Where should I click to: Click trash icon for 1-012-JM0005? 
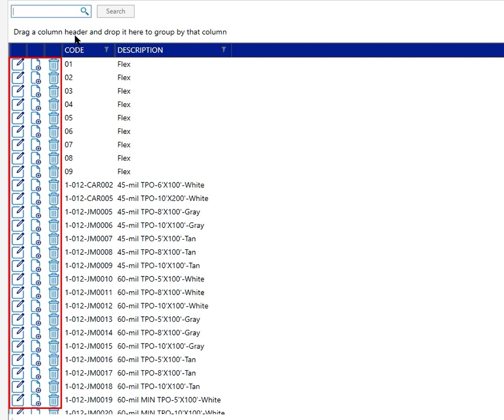pyautogui.click(x=54, y=212)
